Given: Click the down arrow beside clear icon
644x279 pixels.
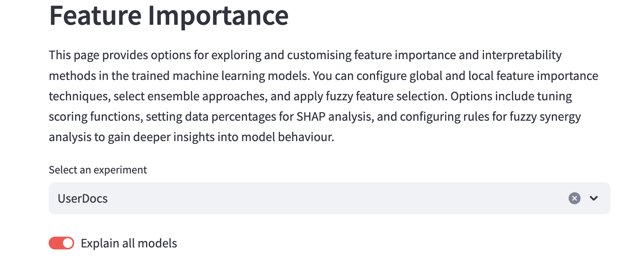Looking at the screenshot, I should click(594, 198).
